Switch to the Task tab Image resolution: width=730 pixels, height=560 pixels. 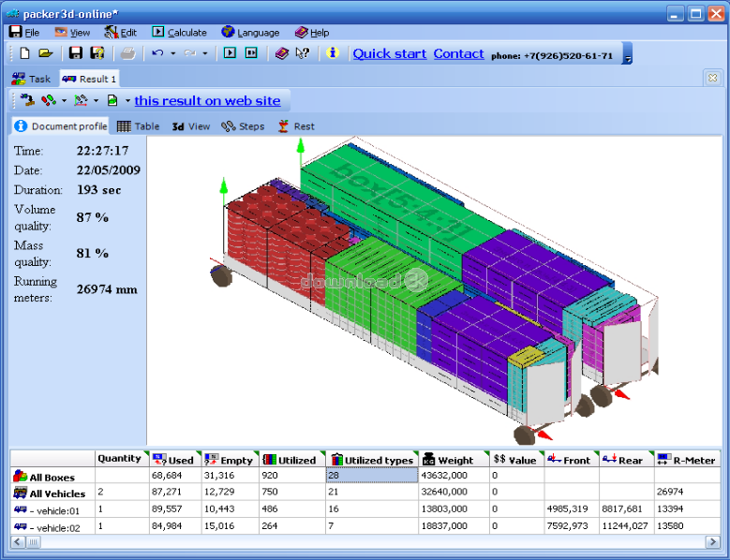click(32, 79)
